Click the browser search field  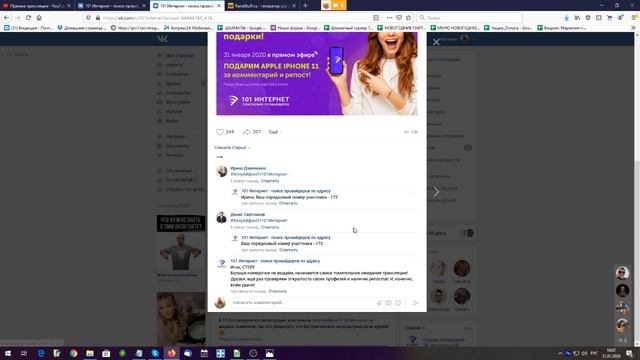(x=469, y=18)
